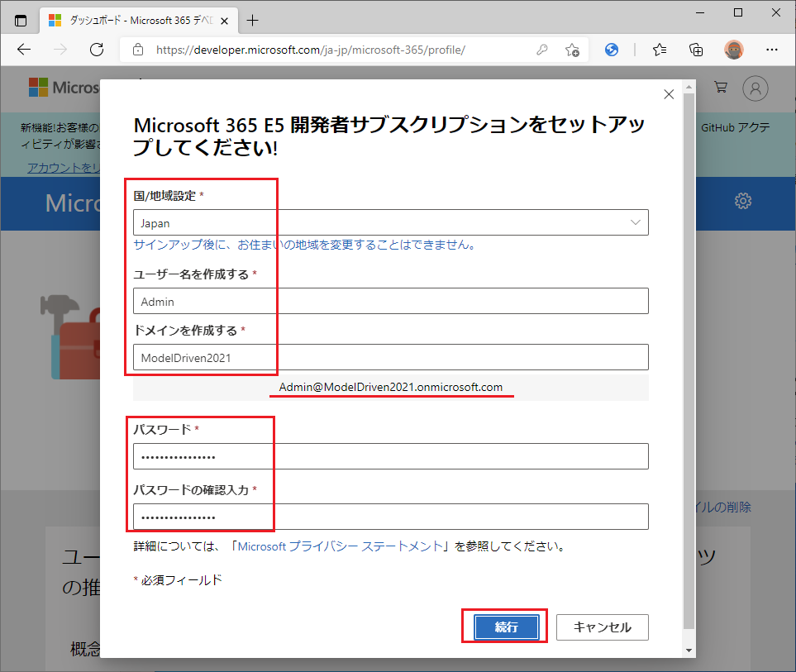Open the browser Settings and more menu
Viewport: 796px width, 672px height.
pos(772,50)
